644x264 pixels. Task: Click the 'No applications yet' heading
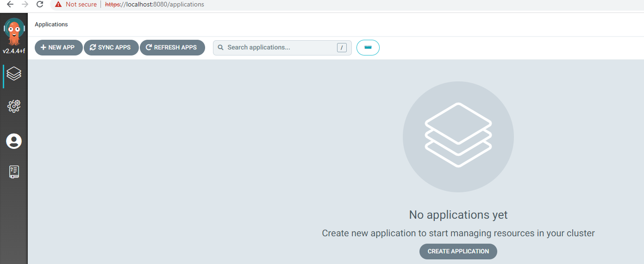[458, 215]
